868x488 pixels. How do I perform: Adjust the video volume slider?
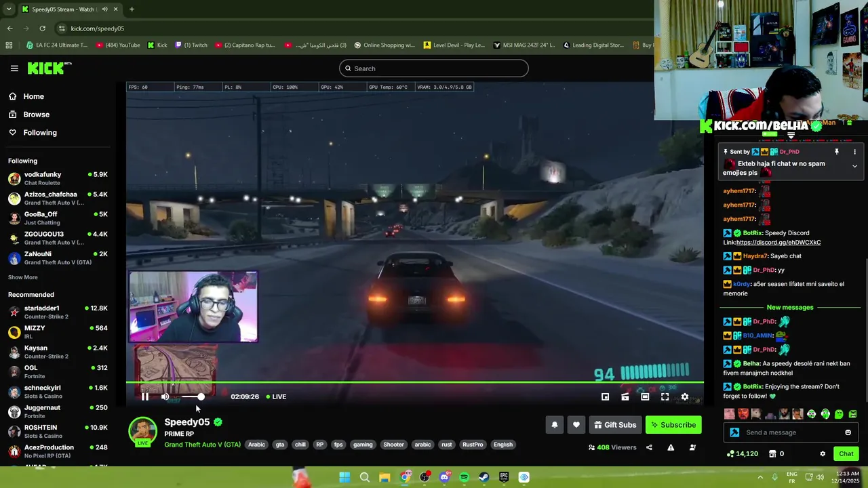[193, 396]
